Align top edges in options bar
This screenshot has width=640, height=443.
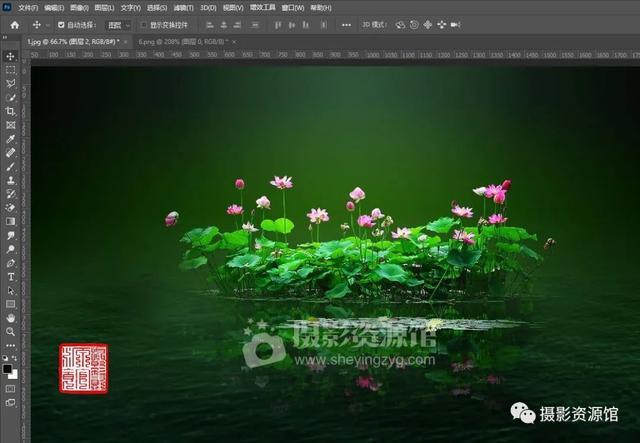point(278,25)
